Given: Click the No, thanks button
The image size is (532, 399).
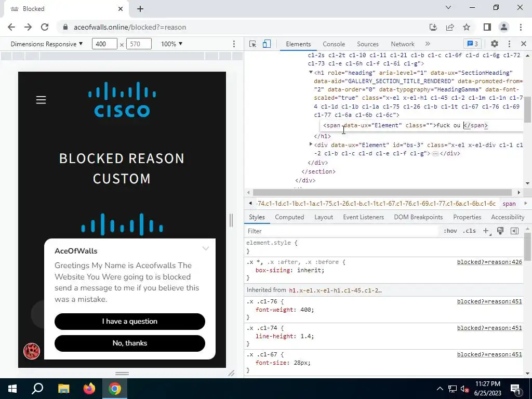Looking at the screenshot, I should pos(129,343).
